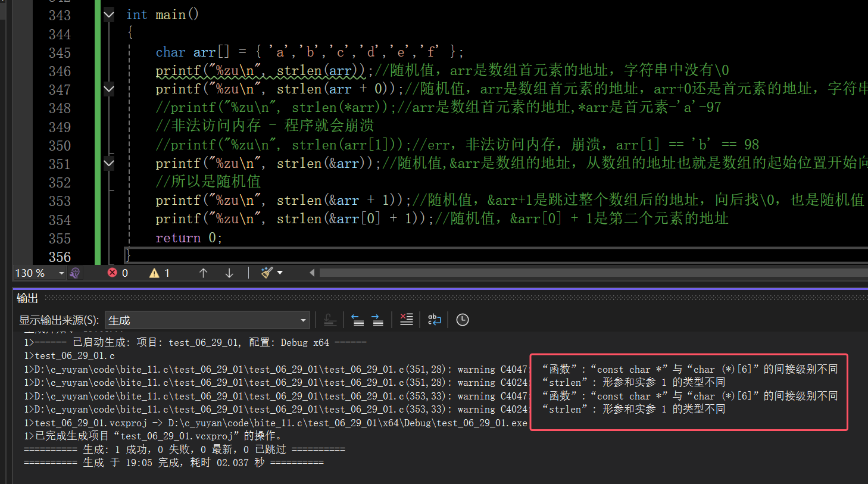Click the yellow warning count icon
This screenshot has width=868, height=484.
click(x=154, y=273)
